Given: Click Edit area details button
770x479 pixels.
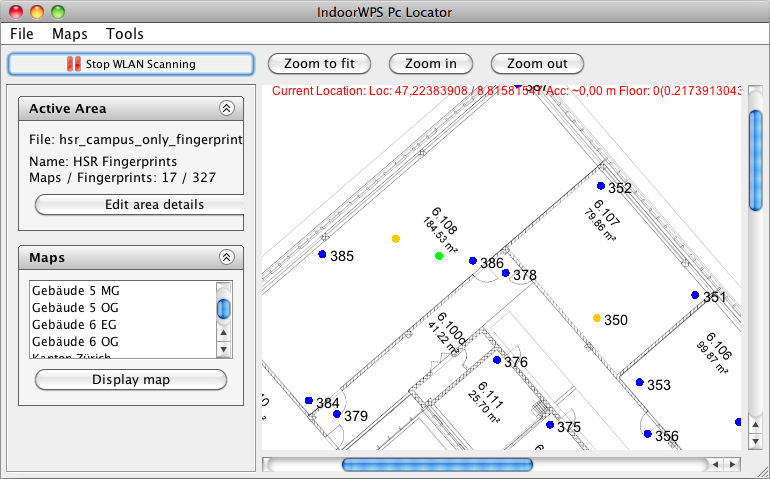Looking at the screenshot, I should (140, 204).
